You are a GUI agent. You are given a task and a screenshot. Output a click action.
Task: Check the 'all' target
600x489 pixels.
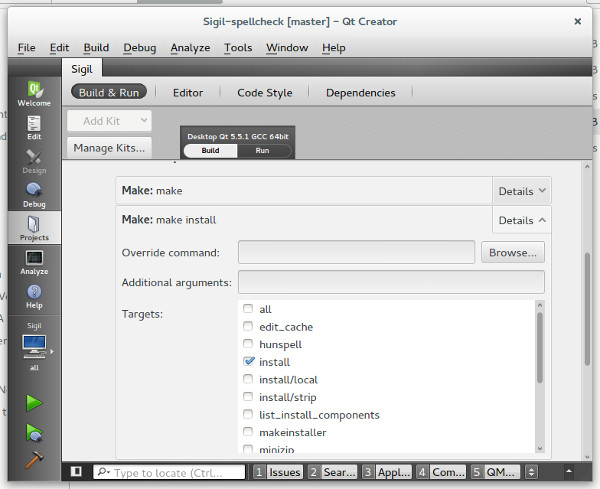pos(248,308)
